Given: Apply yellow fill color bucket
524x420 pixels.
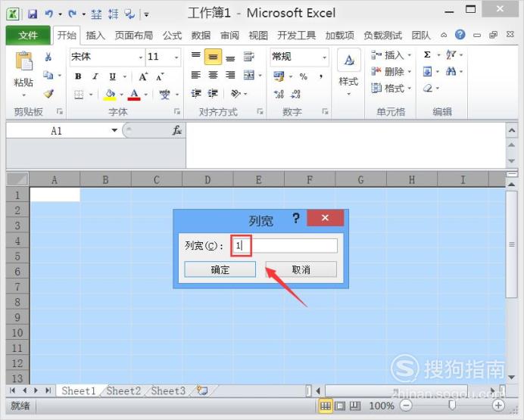Looking at the screenshot, I should click(110, 95).
